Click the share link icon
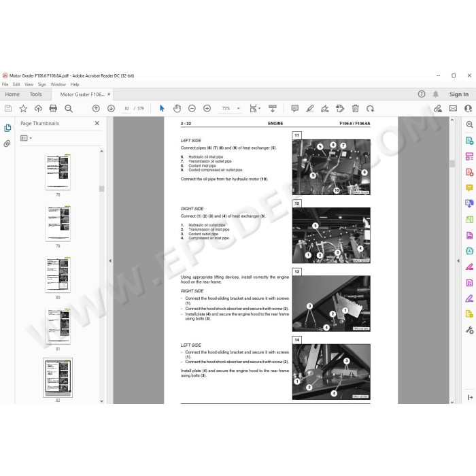 438,108
